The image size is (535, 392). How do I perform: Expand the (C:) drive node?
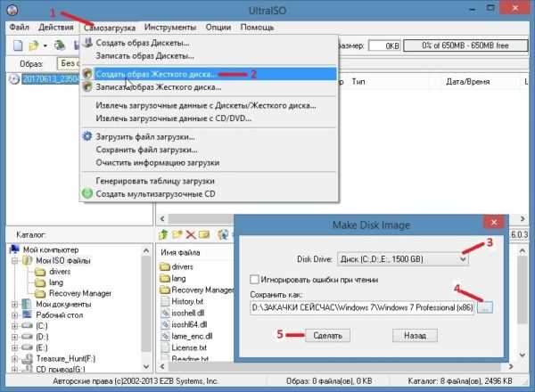click(14, 326)
